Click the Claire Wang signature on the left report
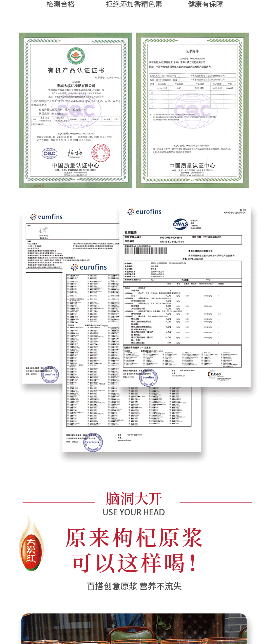 43,230
